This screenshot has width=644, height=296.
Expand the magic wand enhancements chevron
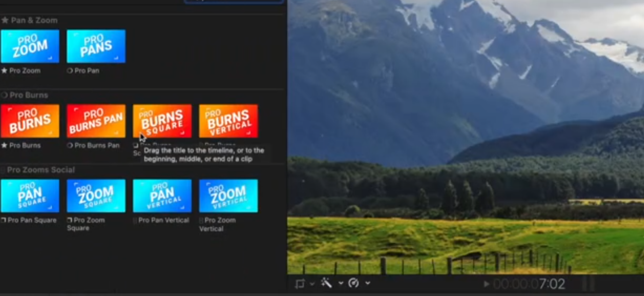(341, 283)
